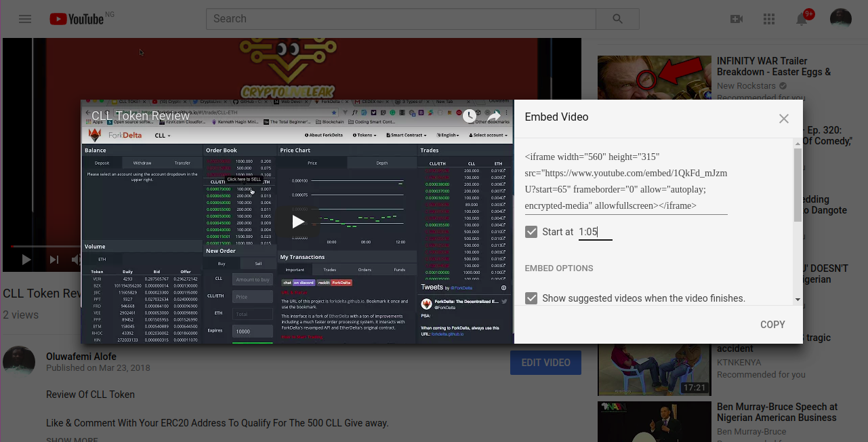Viewport: 868px width, 442px height.
Task: Click Withdraw tab in ForkDelta preview
Action: coord(142,163)
